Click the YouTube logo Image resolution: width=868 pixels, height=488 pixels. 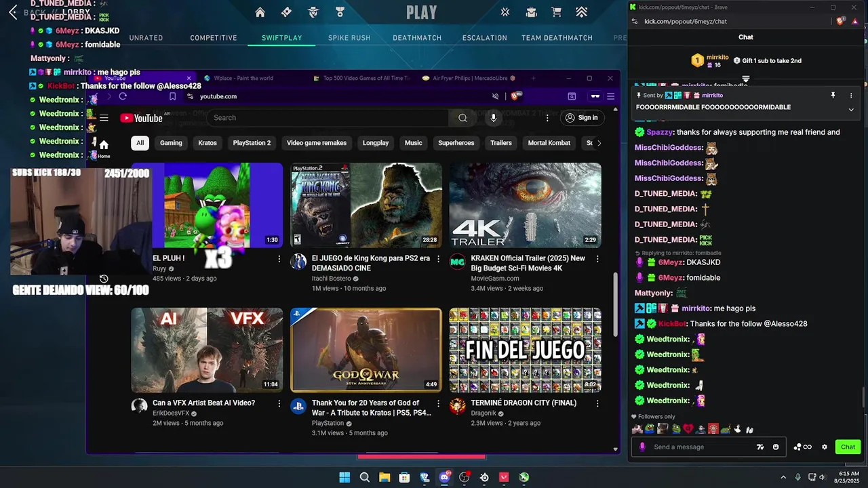(x=141, y=118)
